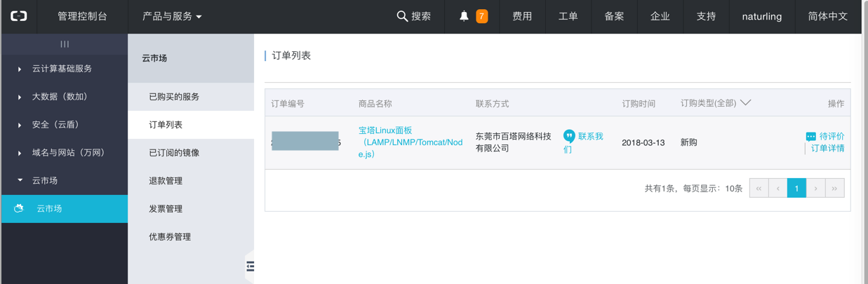
Task: Collapse sidebar using three-bar handle
Action: pos(65,44)
